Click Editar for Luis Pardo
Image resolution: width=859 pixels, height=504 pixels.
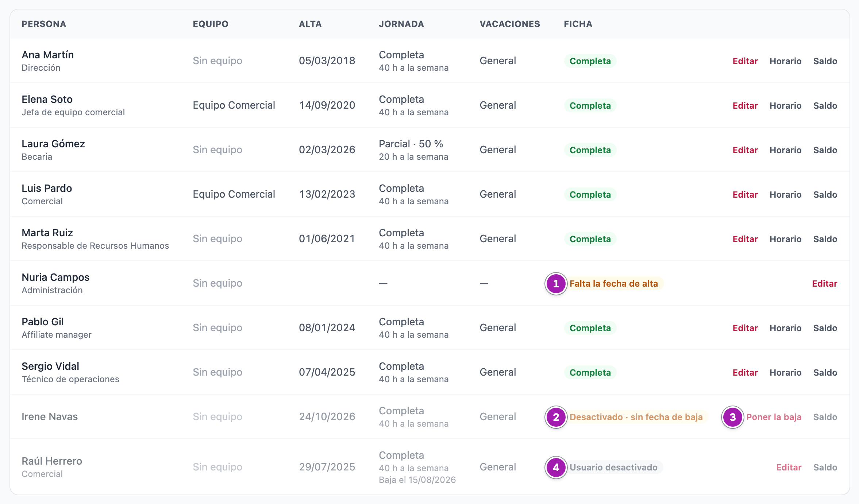click(x=745, y=194)
